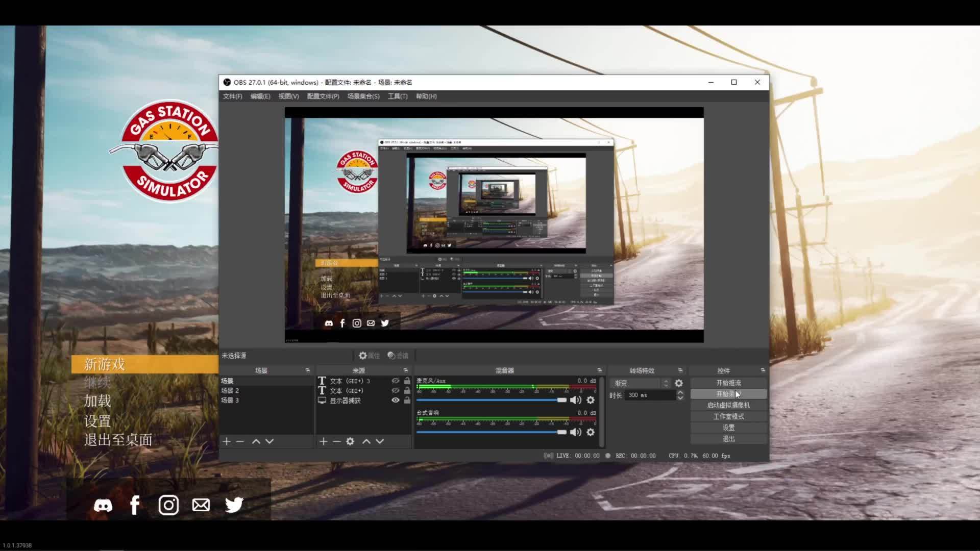Click the 开始推流 button

728,383
